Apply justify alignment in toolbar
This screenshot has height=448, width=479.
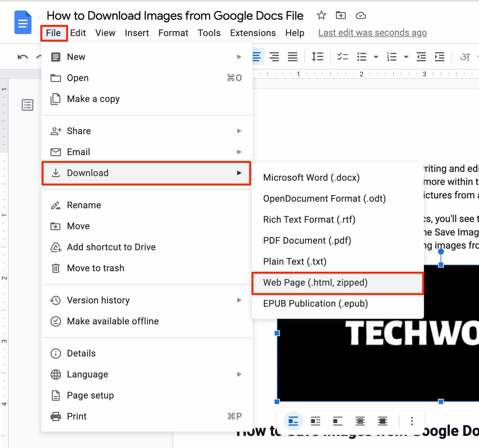coord(293,57)
